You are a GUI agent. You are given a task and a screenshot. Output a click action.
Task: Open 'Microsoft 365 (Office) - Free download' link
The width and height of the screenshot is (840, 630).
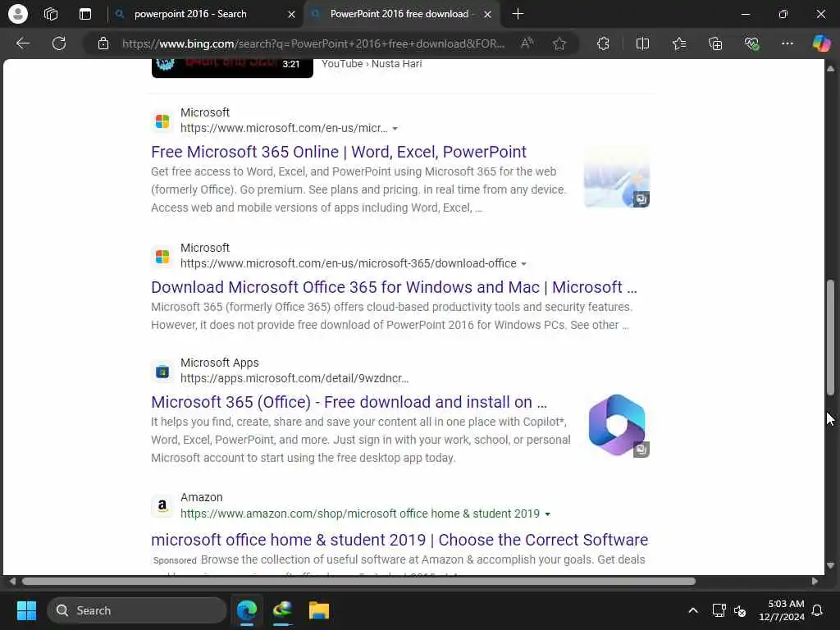(x=349, y=402)
